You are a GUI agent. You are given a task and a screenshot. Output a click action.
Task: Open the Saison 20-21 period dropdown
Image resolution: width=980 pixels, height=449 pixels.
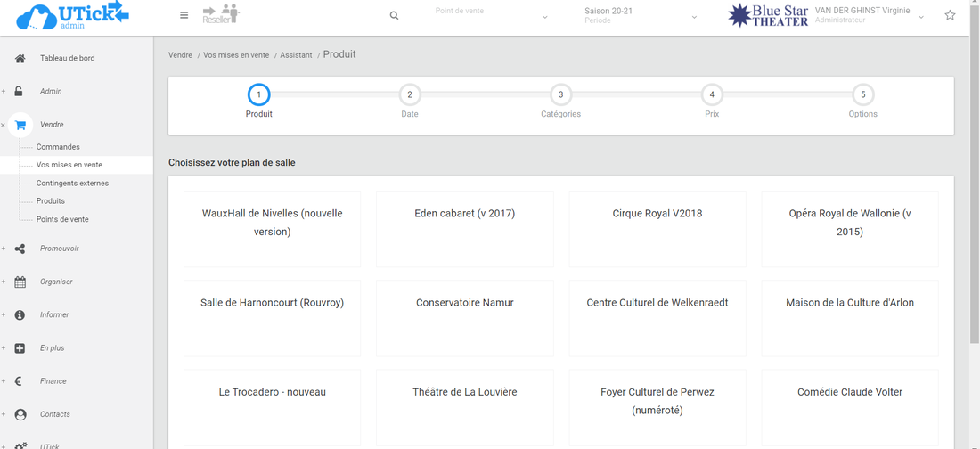[x=640, y=16]
